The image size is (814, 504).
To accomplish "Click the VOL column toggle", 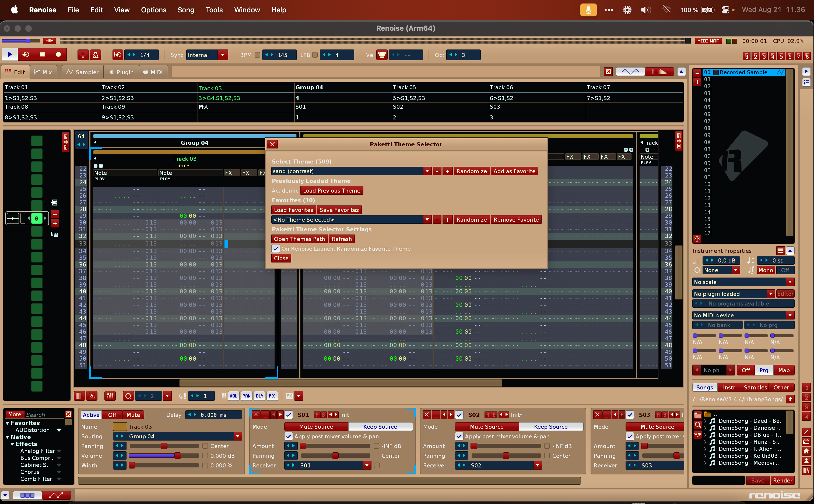I will coord(234,396).
